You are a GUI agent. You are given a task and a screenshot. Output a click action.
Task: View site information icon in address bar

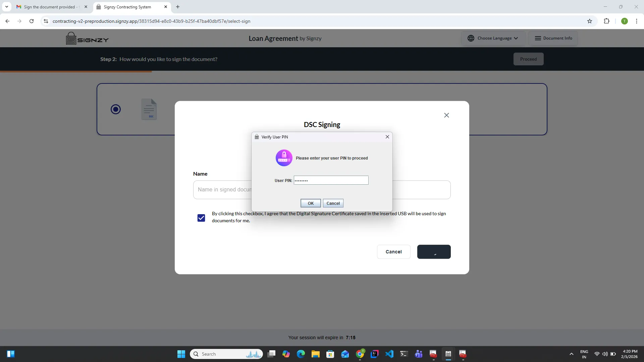click(46, 21)
